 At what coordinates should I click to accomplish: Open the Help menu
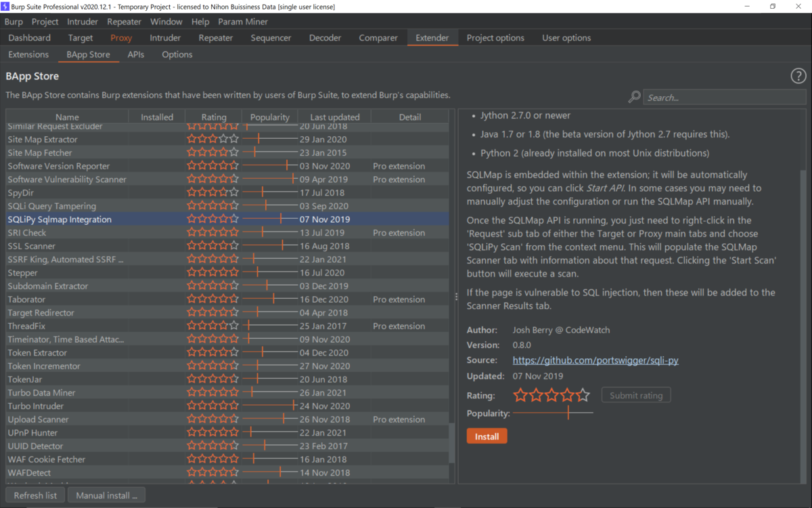click(x=200, y=22)
